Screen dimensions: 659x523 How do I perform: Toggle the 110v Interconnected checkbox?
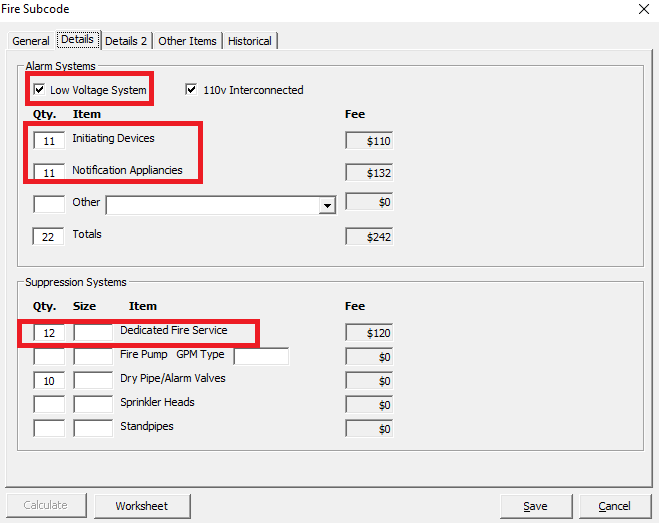coord(191,90)
